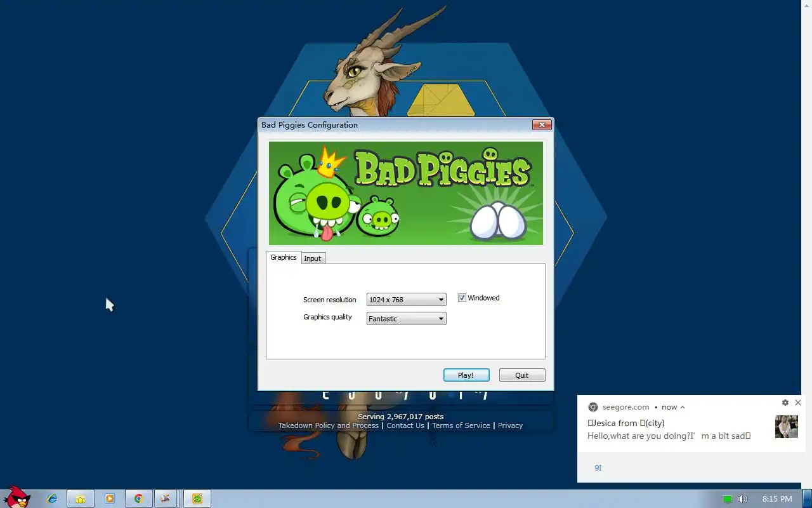Click the Quit button

point(522,375)
